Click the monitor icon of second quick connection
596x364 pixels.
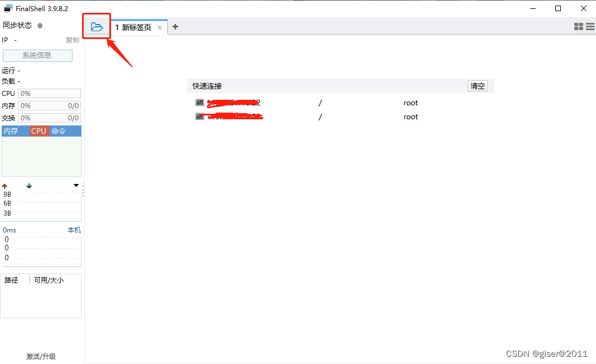tap(199, 117)
